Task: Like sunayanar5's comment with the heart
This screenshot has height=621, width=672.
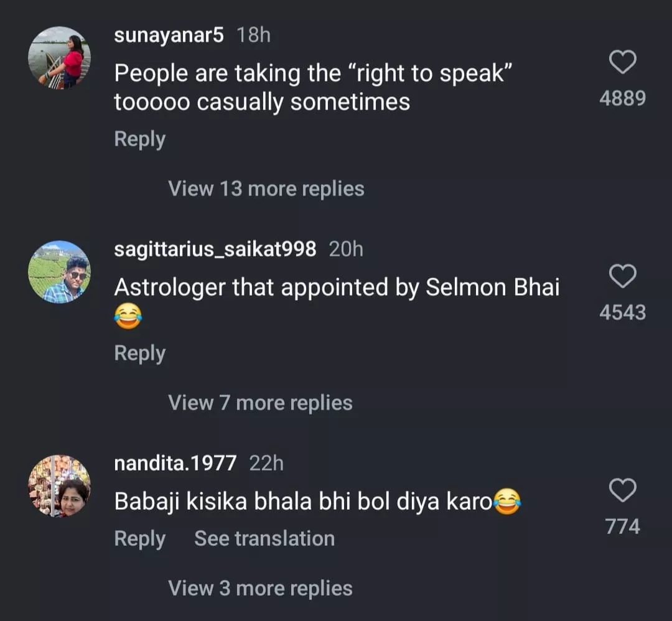Action: point(622,62)
